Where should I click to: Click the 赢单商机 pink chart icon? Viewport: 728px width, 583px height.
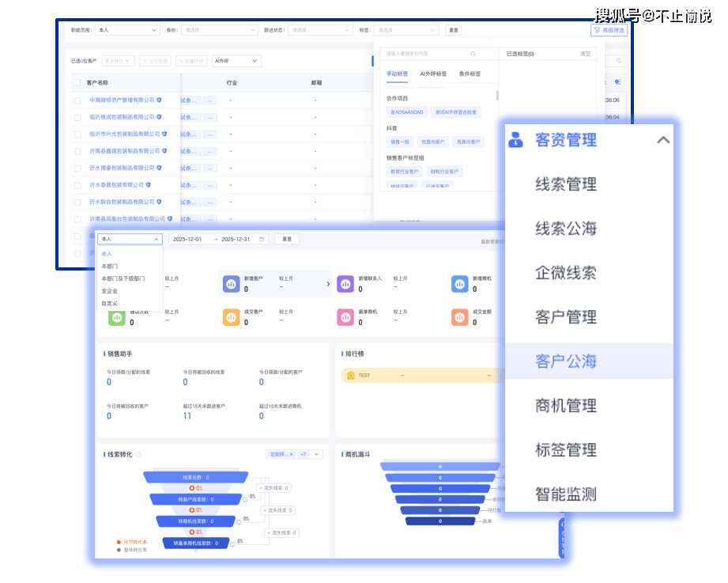pyautogui.click(x=345, y=316)
